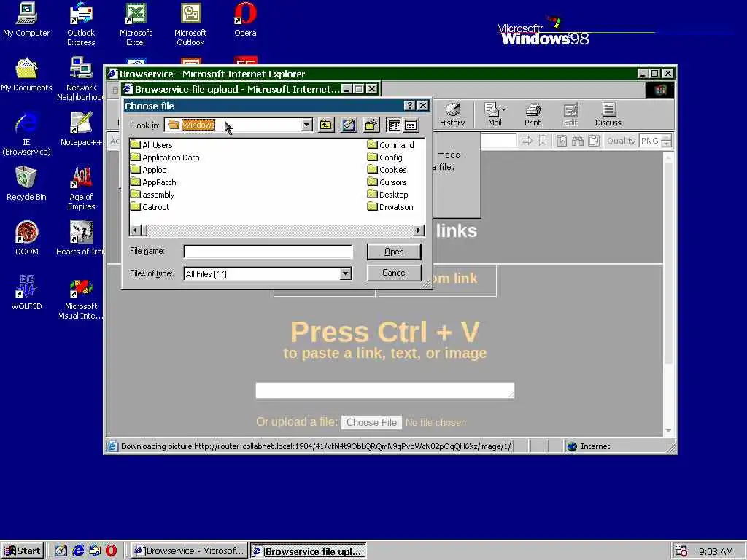
Task: Click the file list's right scroll arrow
Action: point(418,230)
